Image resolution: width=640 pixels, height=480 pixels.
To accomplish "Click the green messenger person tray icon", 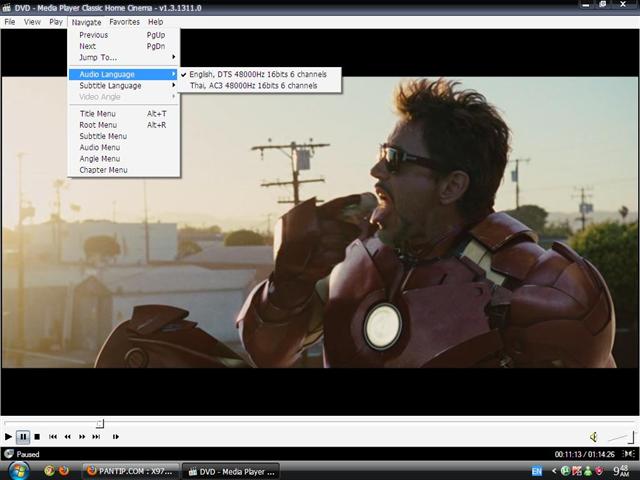I will 588,471.
